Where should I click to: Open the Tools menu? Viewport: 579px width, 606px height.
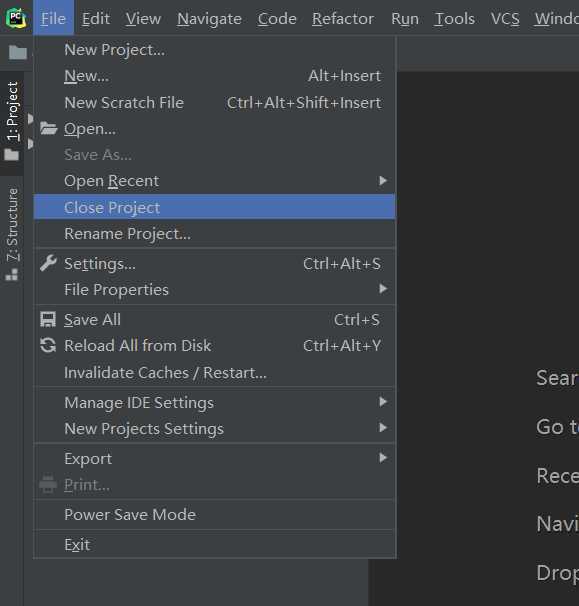tap(455, 18)
